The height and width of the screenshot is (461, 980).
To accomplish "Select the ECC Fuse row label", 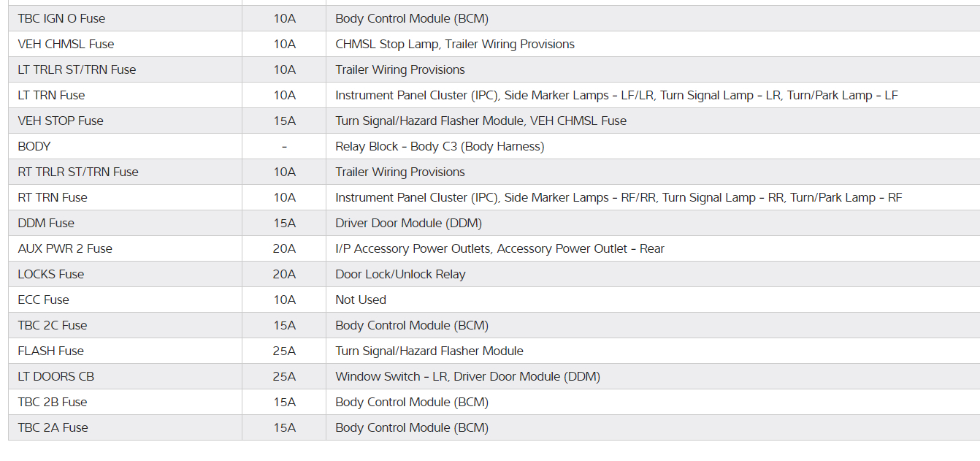I will (44, 300).
